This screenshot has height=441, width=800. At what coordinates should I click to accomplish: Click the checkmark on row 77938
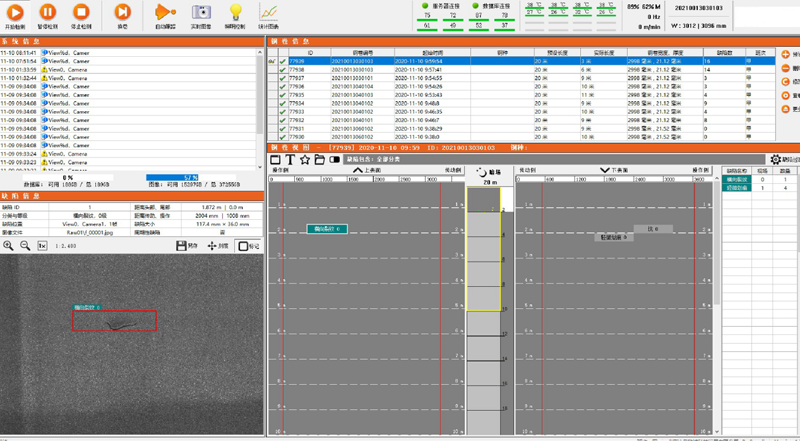283,70
